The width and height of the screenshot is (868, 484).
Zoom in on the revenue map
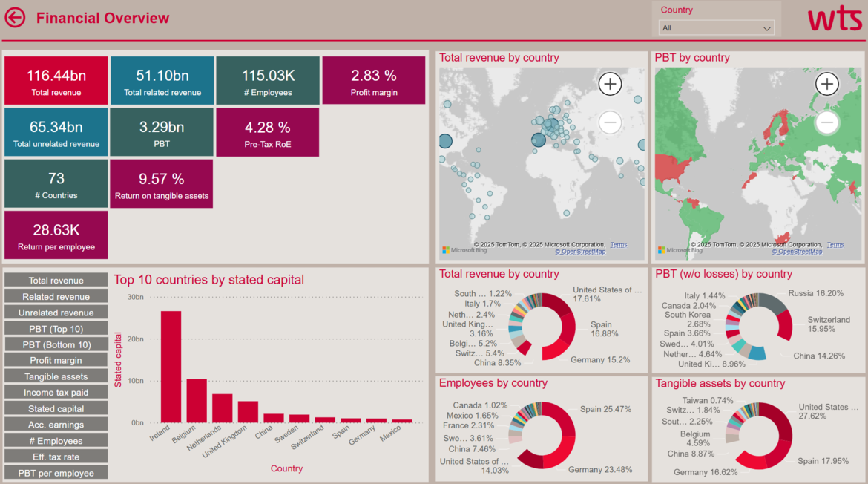coord(610,84)
